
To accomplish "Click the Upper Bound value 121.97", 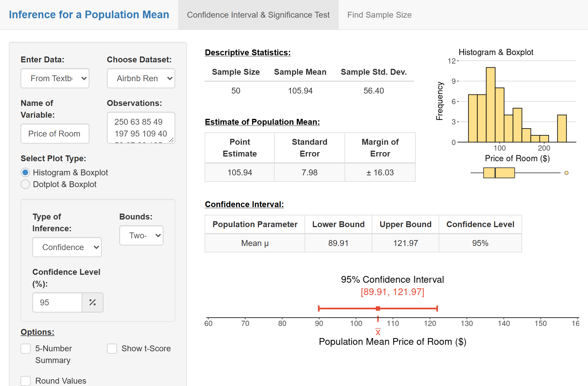I will (x=405, y=243).
